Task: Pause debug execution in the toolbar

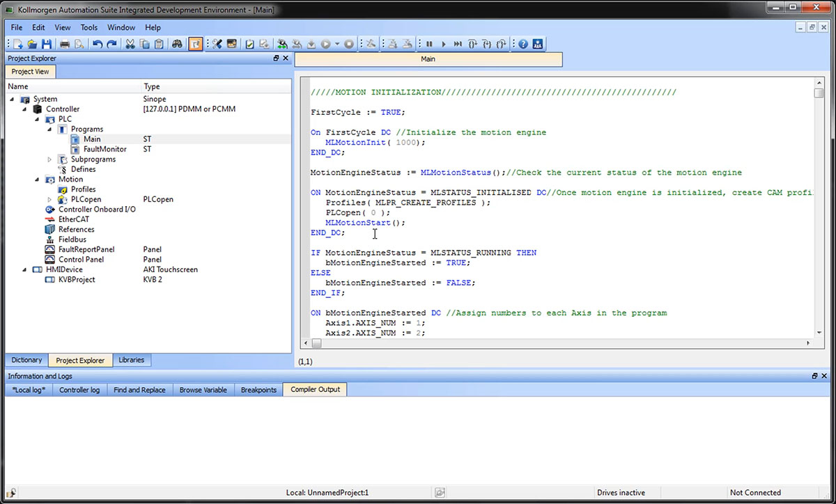Action: tap(429, 44)
